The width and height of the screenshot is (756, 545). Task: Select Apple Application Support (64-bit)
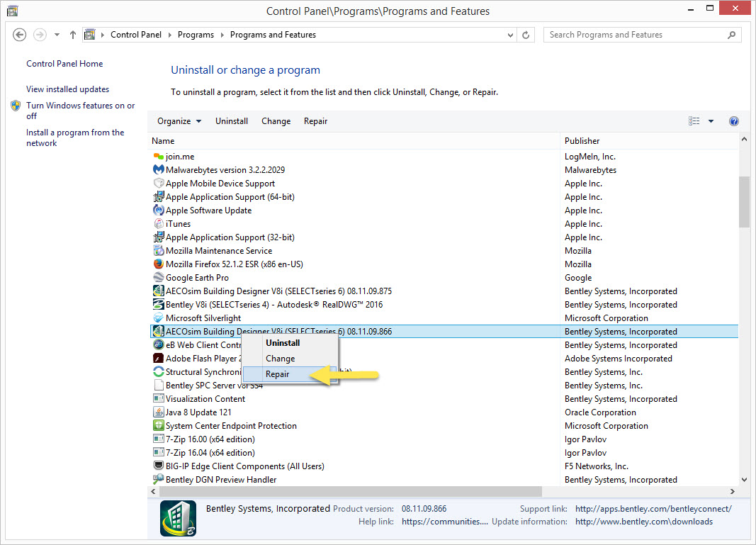click(x=444, y=197)
